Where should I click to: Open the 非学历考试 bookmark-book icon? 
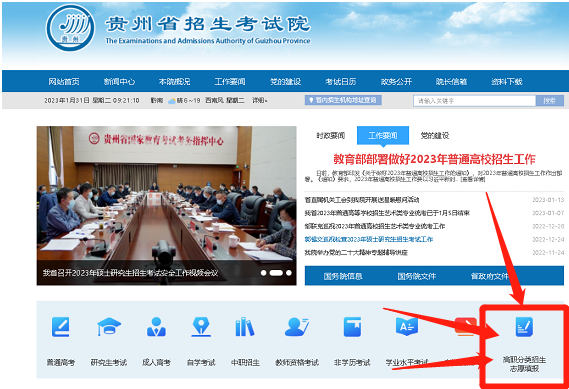click(x=352, y=327)
